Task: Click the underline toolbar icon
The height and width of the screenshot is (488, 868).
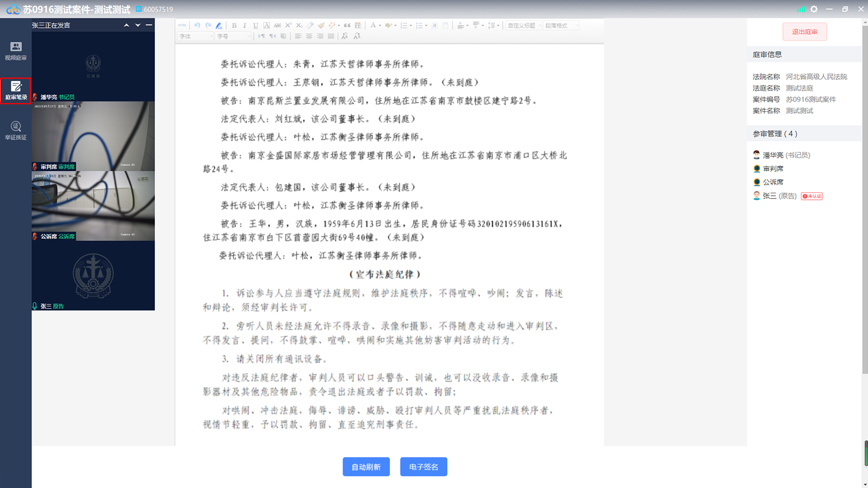Action: (255, 26)
